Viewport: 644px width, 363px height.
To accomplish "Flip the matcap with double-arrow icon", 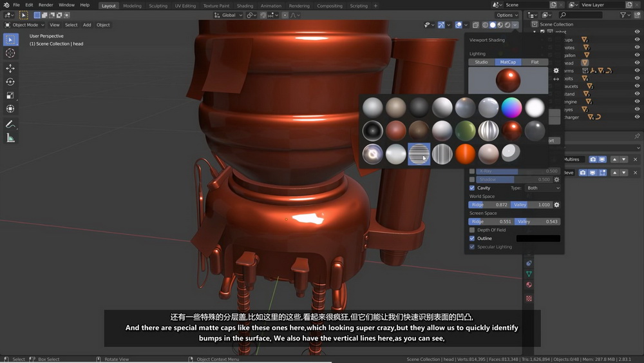I will click(556, 79).
